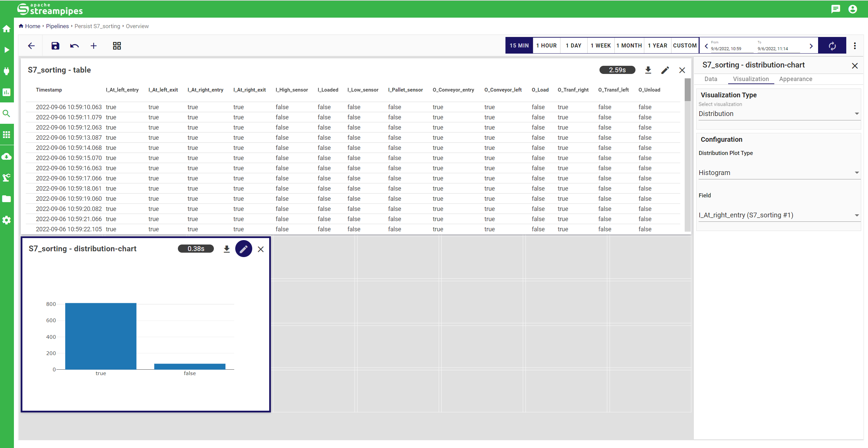Switch to the Appearance tab
Viewport: 868px width, 448px height.
pyautogui.click(x=795, y=79)
